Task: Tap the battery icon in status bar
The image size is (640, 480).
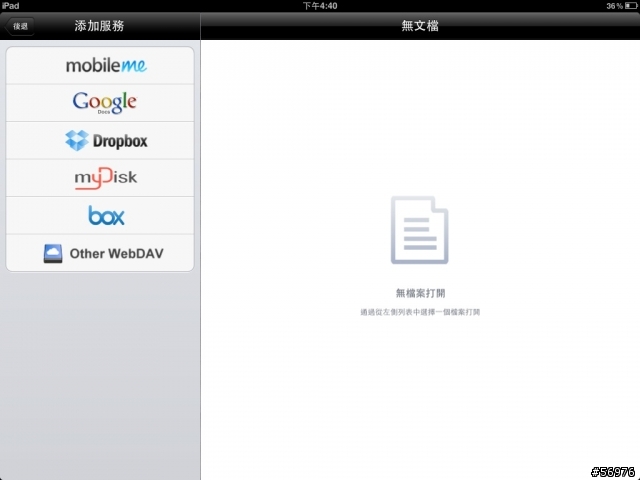Action: [x=631, y=6]
